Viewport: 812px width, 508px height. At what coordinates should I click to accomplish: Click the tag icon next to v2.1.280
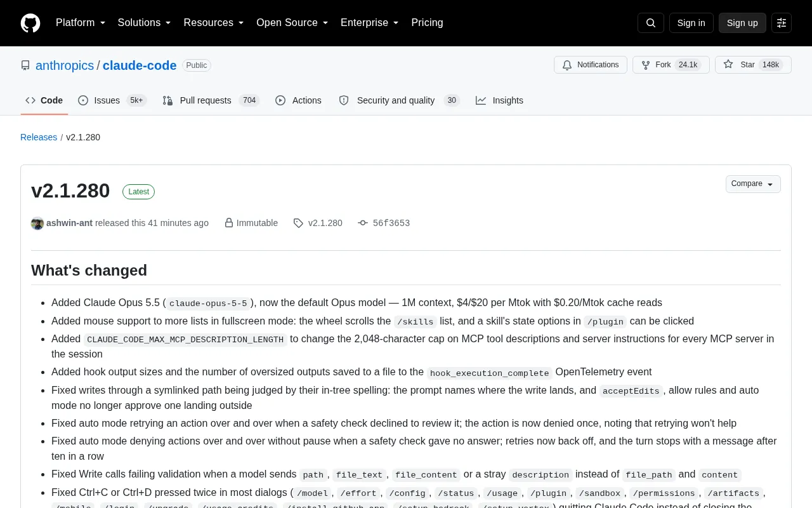(x=298, y=223)
